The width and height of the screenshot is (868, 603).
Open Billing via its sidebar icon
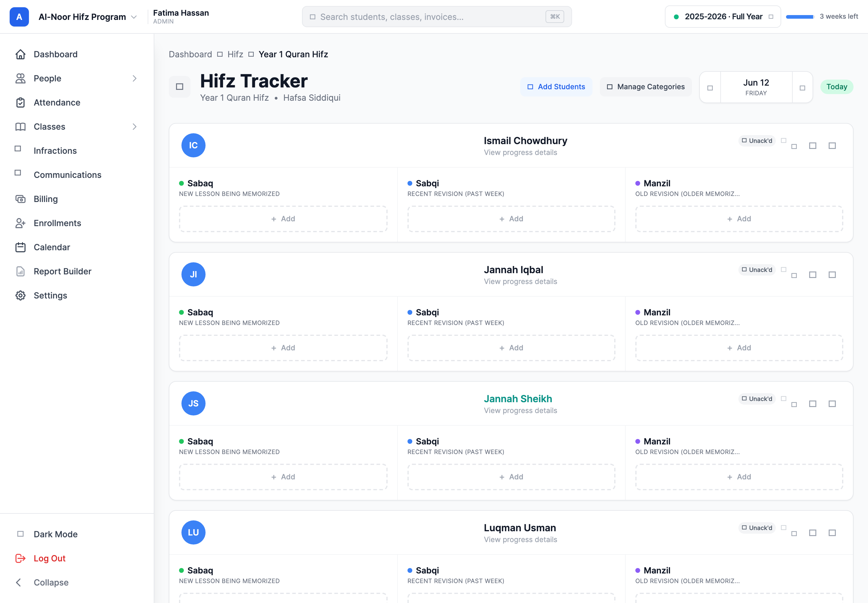pyautogui.click(x=20, y=199)
